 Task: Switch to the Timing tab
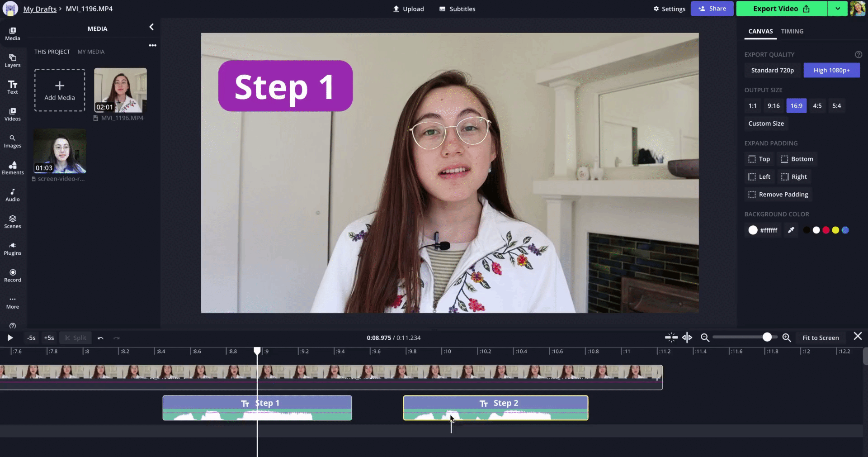[x=792, y=31]
